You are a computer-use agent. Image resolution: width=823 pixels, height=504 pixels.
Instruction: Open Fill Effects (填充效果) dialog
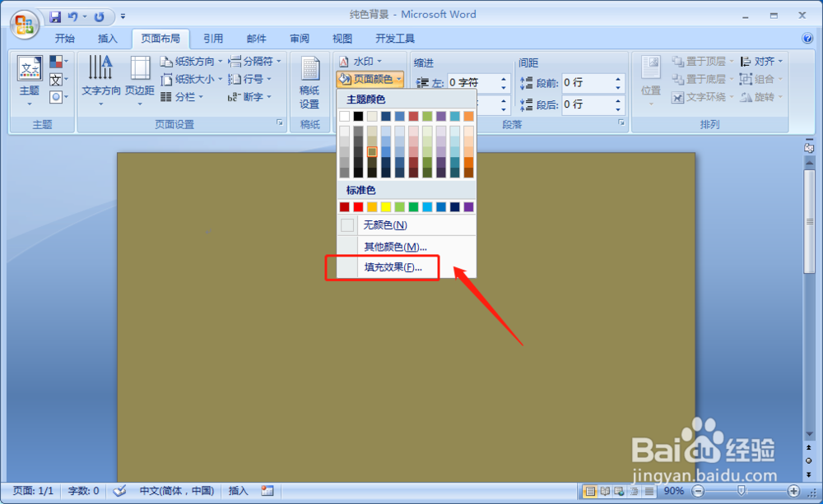click(407, 267)
